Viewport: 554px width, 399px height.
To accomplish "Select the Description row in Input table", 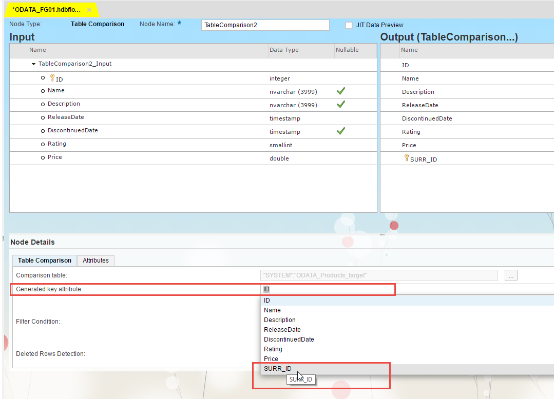I will [193, 105].
